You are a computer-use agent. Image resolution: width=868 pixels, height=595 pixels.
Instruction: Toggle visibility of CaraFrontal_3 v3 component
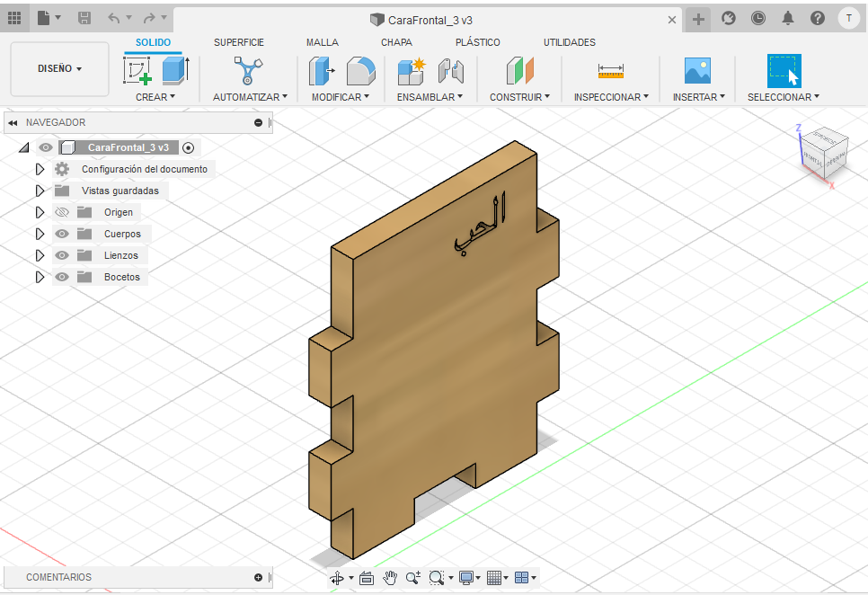[x=46, y=147]
